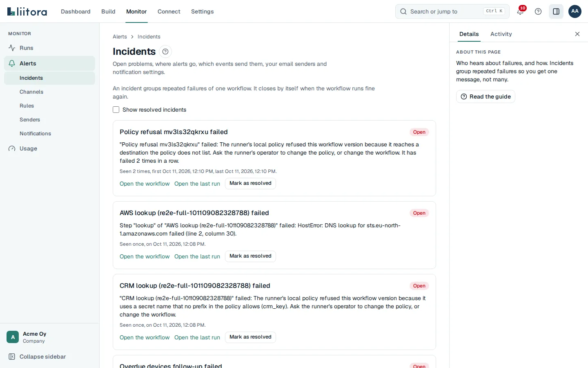Click the Liitora logo

(27, 11)
